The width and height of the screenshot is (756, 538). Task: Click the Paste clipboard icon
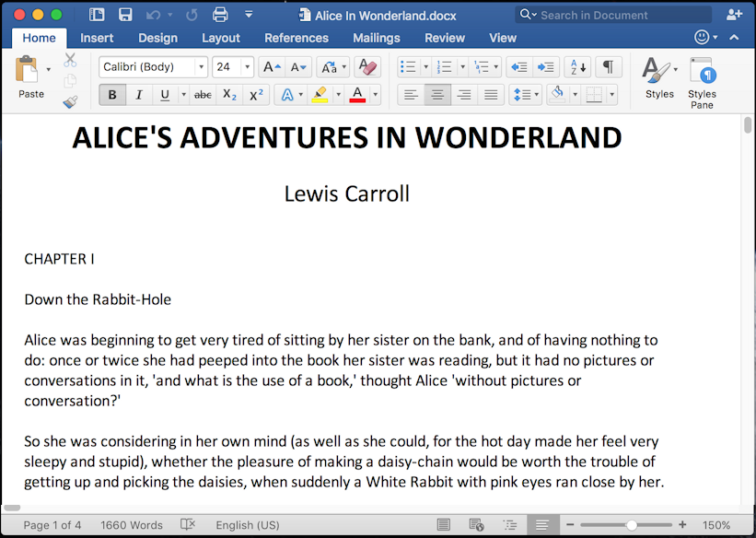[x=27, y=69]
